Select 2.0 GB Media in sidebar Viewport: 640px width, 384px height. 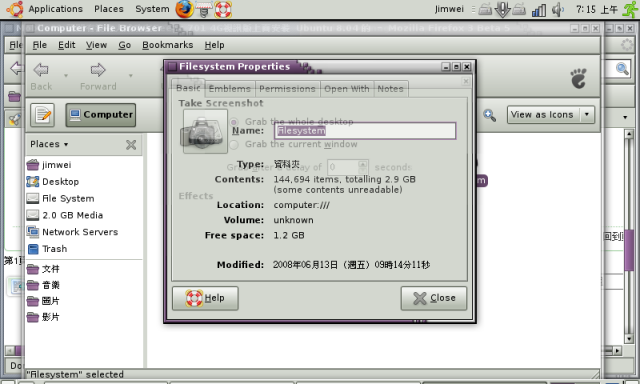point(64,215)
